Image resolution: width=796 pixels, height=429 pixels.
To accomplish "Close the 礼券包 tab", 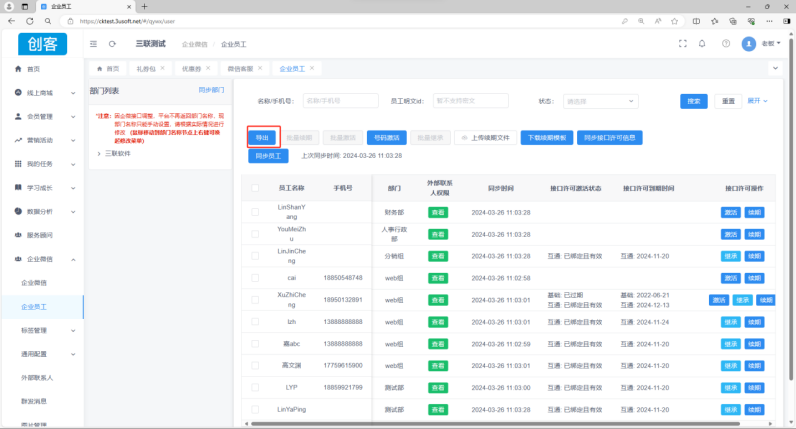I will point(162,68).
